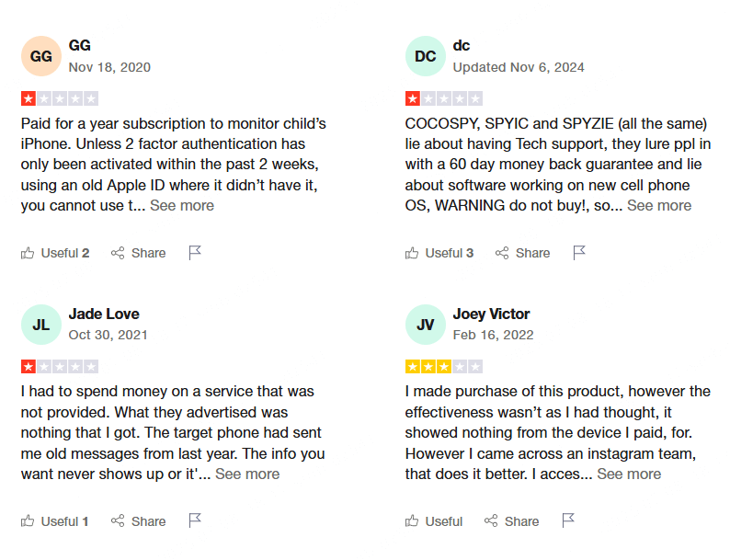Open Jade Love's reviewer name link
This screenshot has height=560, width=730.
point(104,314)
